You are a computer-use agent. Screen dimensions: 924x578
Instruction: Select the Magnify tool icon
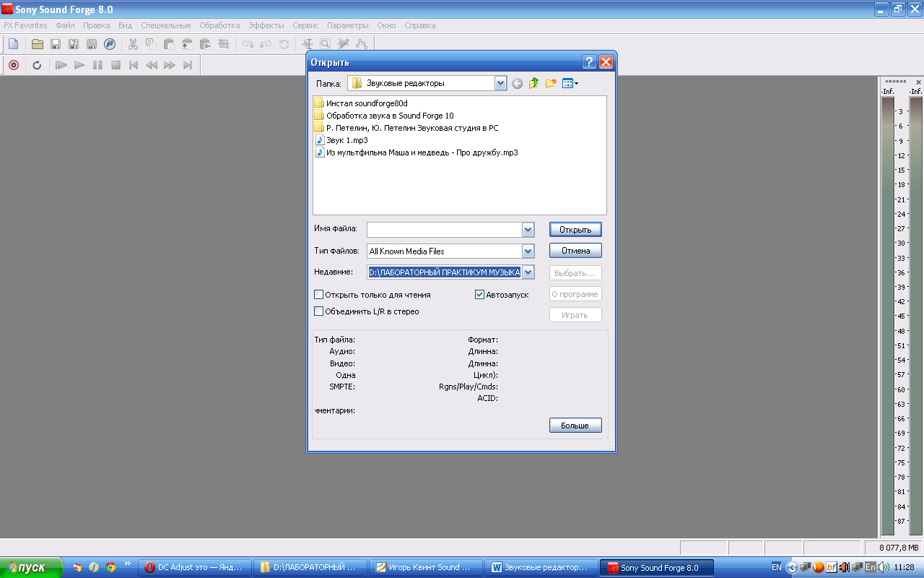(325, 44)
